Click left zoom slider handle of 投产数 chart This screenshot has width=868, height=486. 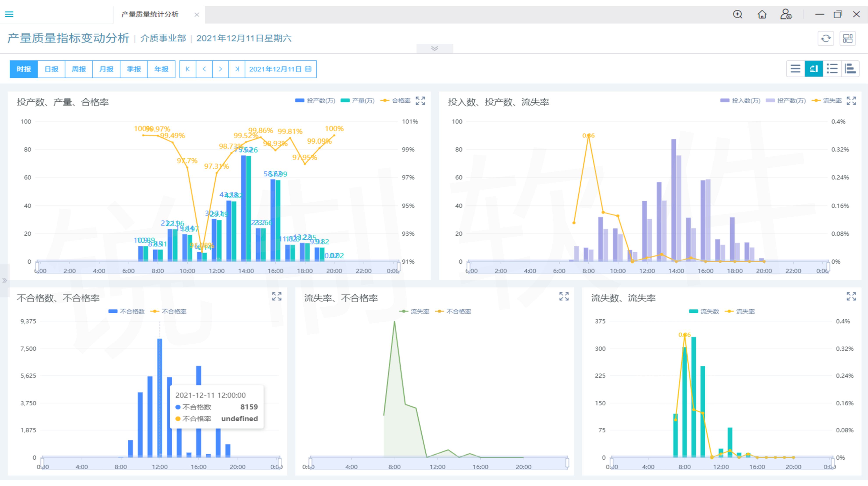coord(37,267)
